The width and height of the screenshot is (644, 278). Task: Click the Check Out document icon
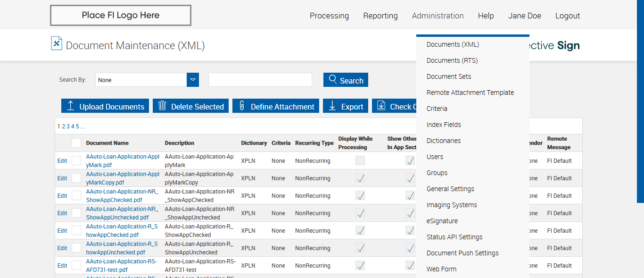tap(381, 106)
